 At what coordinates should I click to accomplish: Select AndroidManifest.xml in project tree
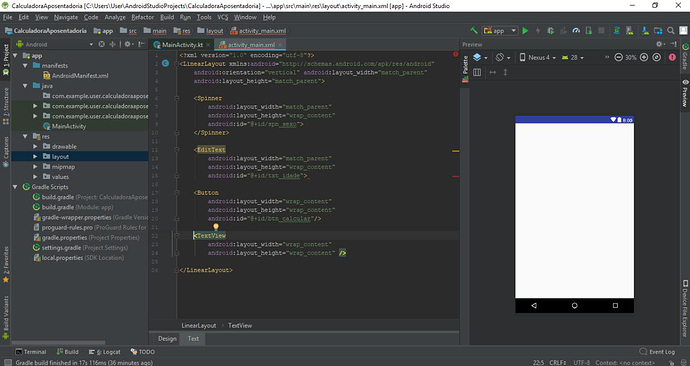(75, 76)
